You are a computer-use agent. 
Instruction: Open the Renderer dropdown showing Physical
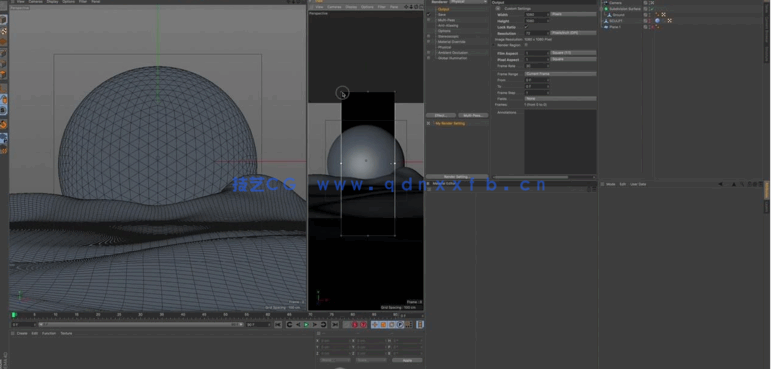[x=468, y=2]
